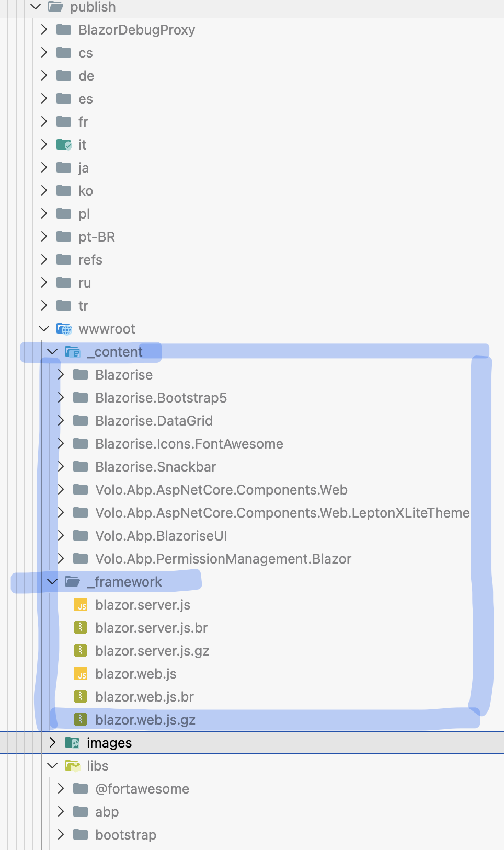504x850 pixels.
Task: Select the pt-BR folder
Action: pyautogui.click(x=97, y=237)
